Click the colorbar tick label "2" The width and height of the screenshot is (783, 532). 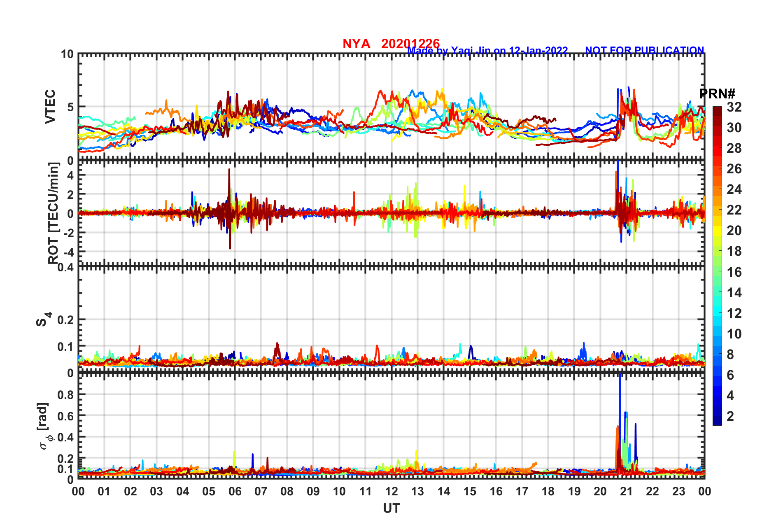coord(730,416)
